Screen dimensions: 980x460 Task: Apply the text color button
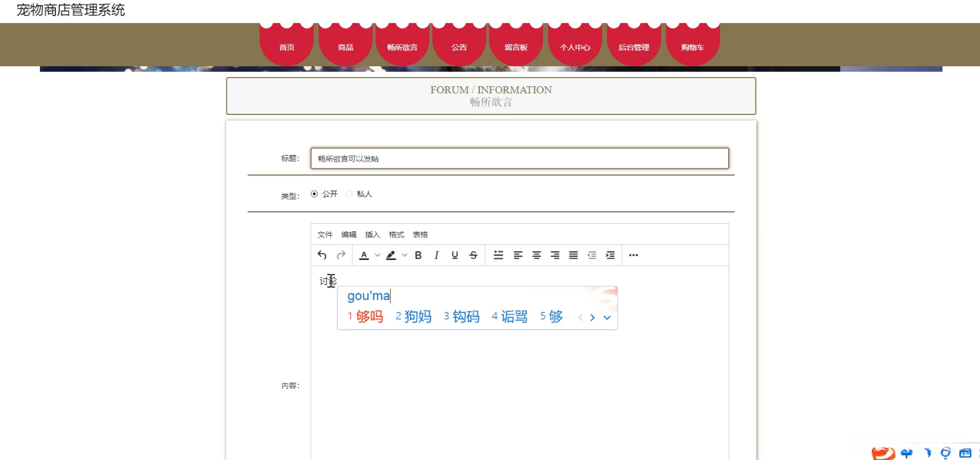coord(364,255)
